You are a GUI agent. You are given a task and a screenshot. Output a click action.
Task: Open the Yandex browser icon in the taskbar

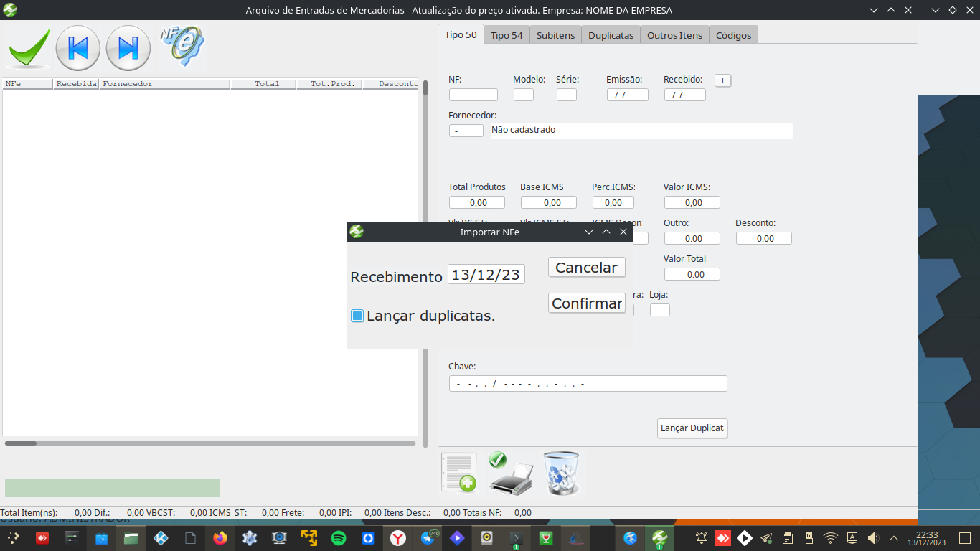pyautogui.click(x=398, y=537)
